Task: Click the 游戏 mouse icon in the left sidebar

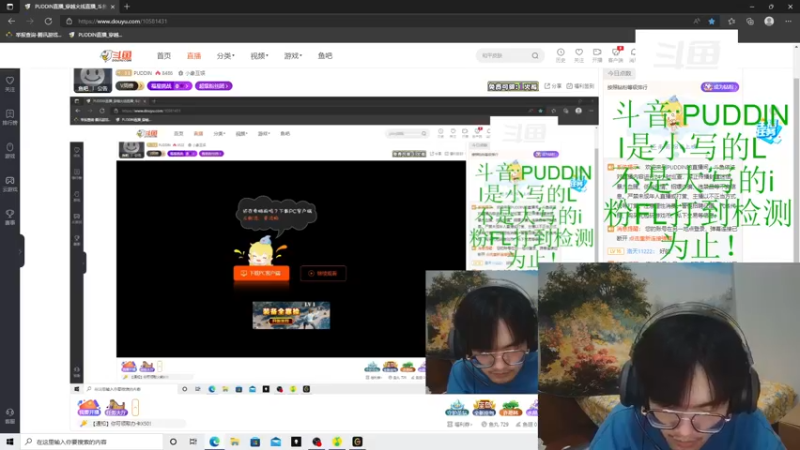Action: 10,150
